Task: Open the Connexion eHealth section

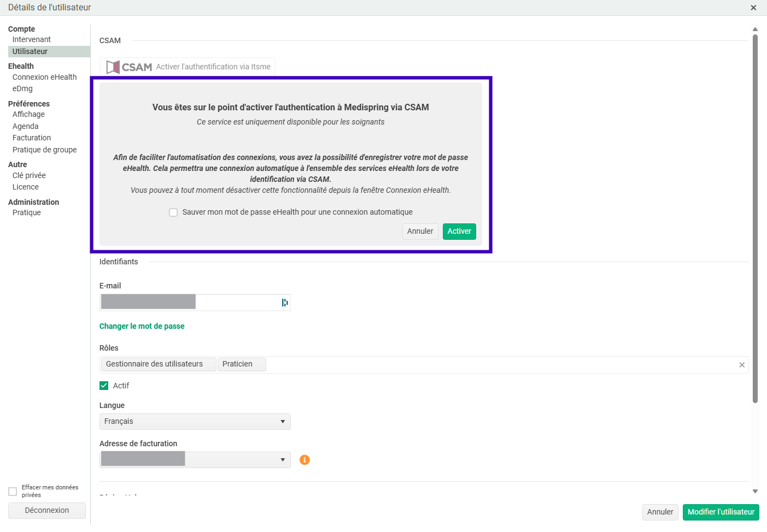Action: tap(44, 77)
